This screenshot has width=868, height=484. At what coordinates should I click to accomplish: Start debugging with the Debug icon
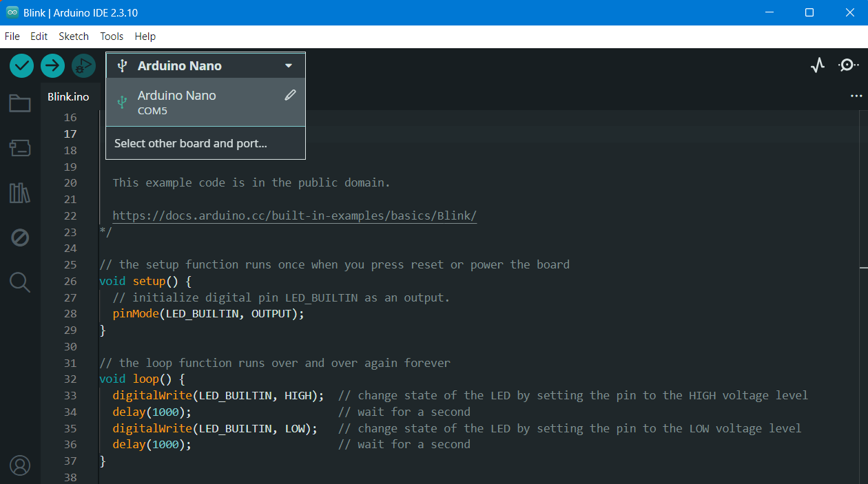click(83, 65)
